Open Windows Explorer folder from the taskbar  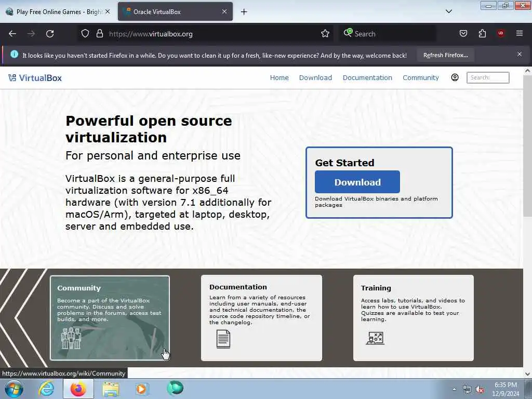[x=111, y=389]
